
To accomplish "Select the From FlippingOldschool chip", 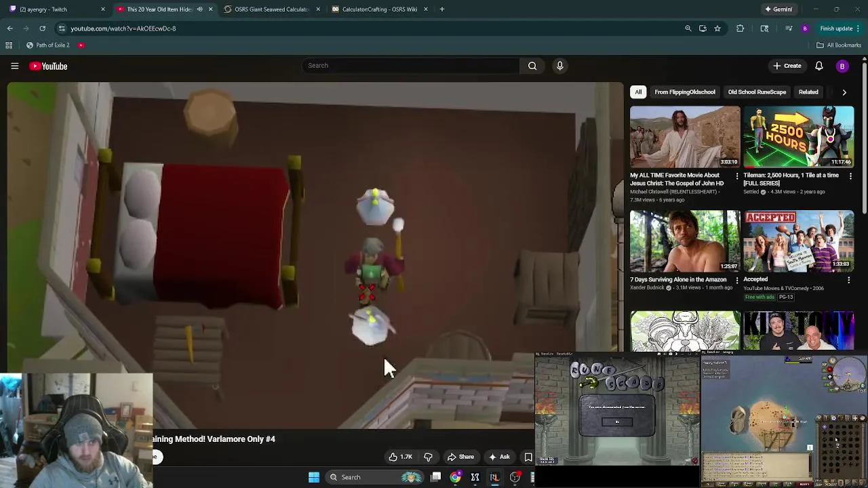I will (685, 92).
